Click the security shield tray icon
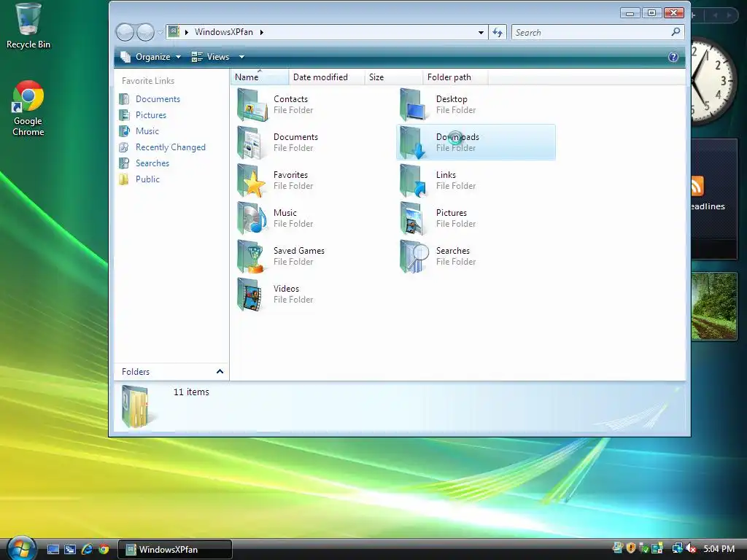This screenshot has height=560, width=747. (631, 548)
